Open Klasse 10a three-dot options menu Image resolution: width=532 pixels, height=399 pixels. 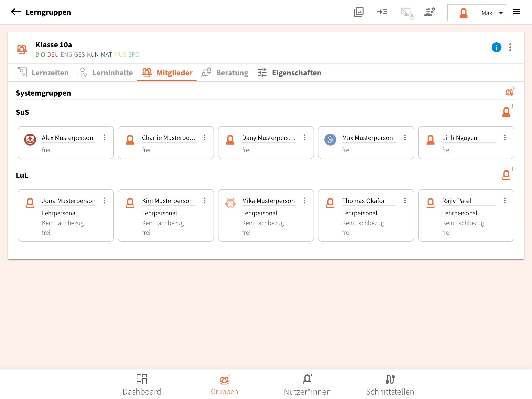pos(510,47)
